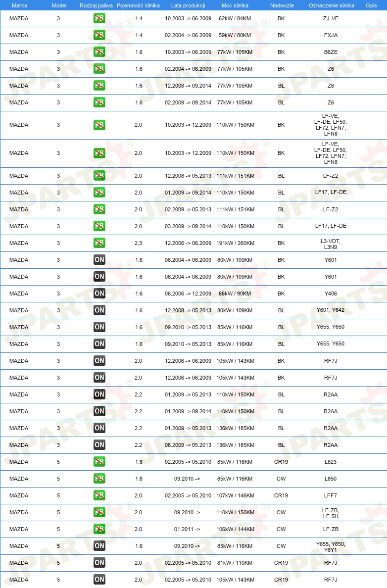Click petrol icon in L823 row

[99, 462]
